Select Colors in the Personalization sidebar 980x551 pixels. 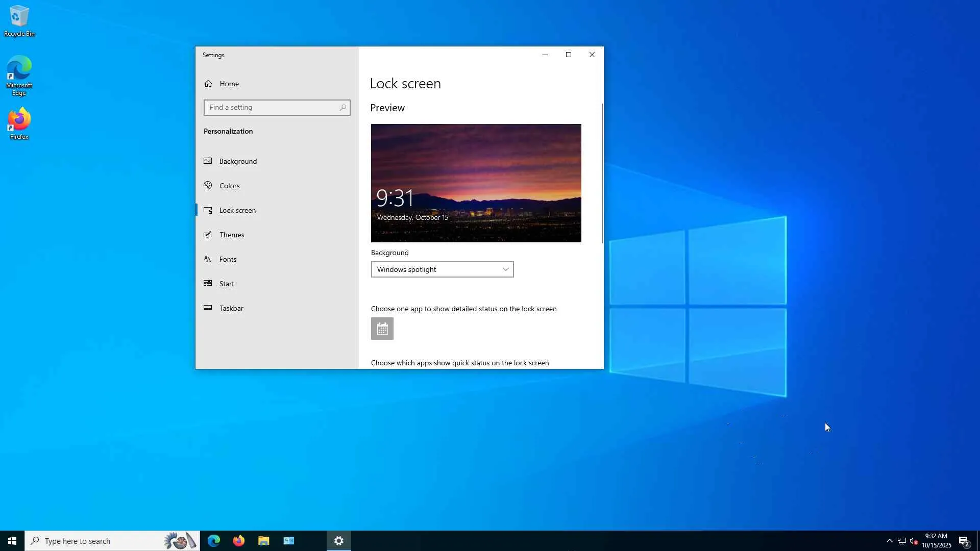(229, 186)
